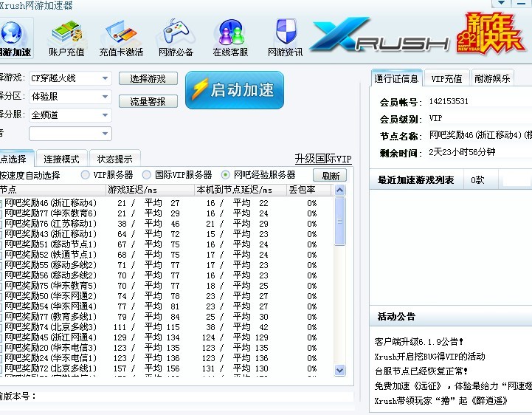Screen dimensions: 532x415
Task: Open announcement Xrush开启挖BUG得VIP的活动
Action: (x=430, y=357)
